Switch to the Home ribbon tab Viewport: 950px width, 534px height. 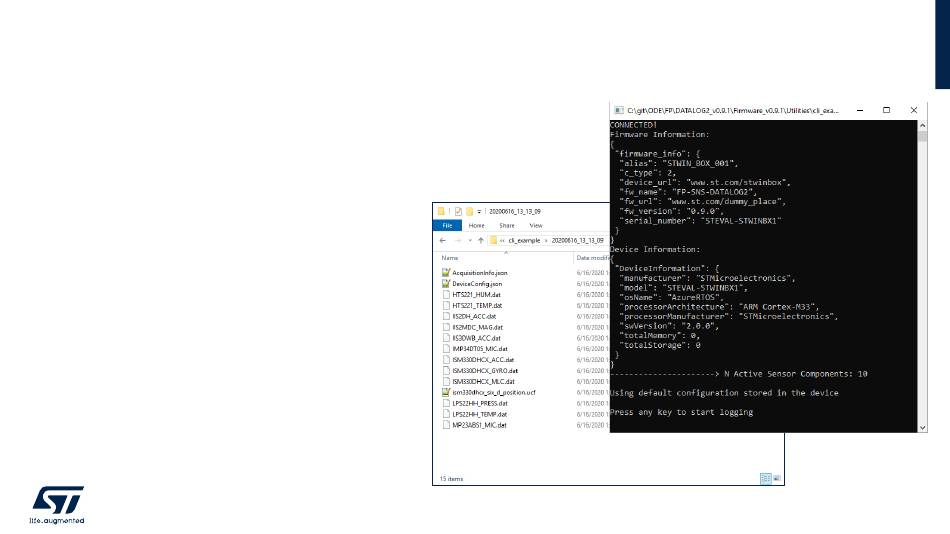coord(476,226)
